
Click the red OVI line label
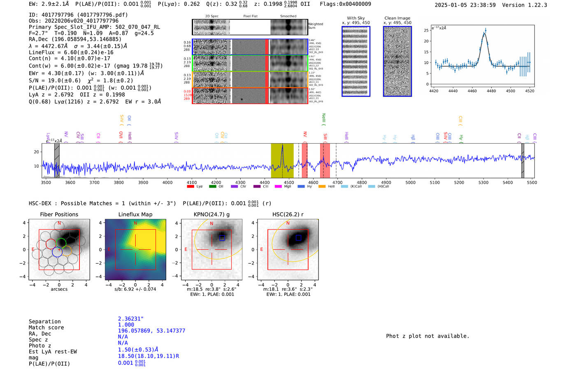[121, 137]
